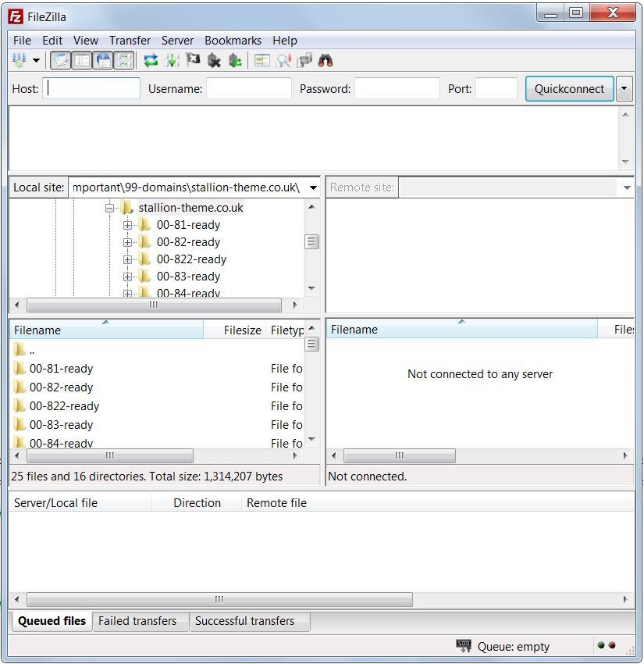Open remote file search binoculars icon

click(x=326, y=61)
